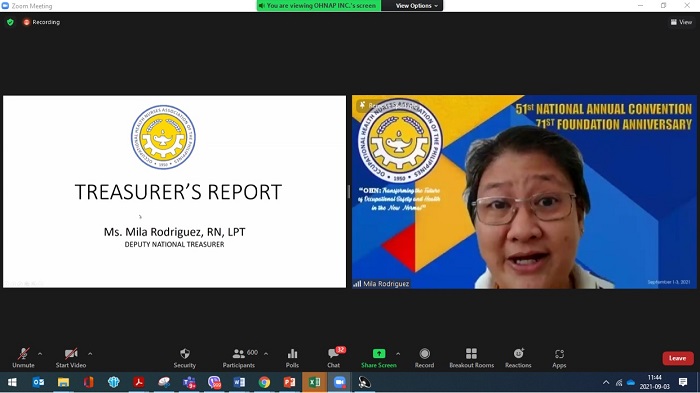Screen dimensions: 700x393
Task: Toggle meeting Record
Action: pos(424,358)
